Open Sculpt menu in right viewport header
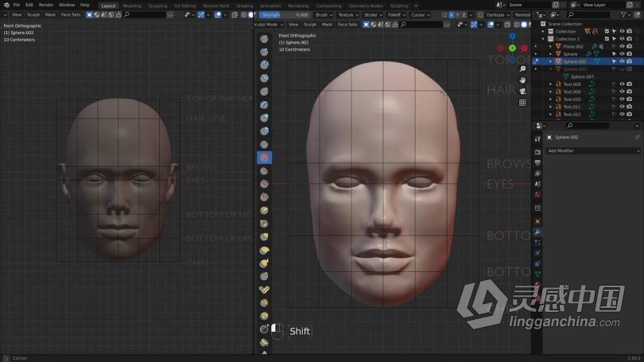The height and width of the screenshot is (362, 644). tap(310, 25)
